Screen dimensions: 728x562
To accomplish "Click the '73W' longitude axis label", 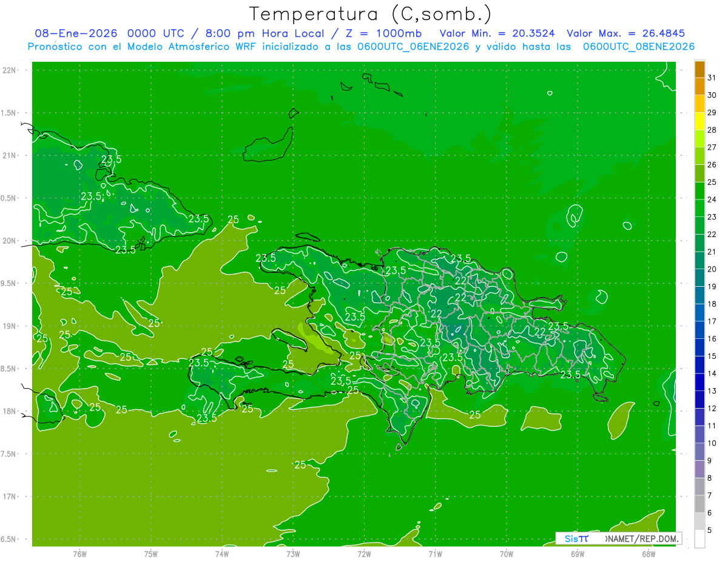I will tap(293, 554).
